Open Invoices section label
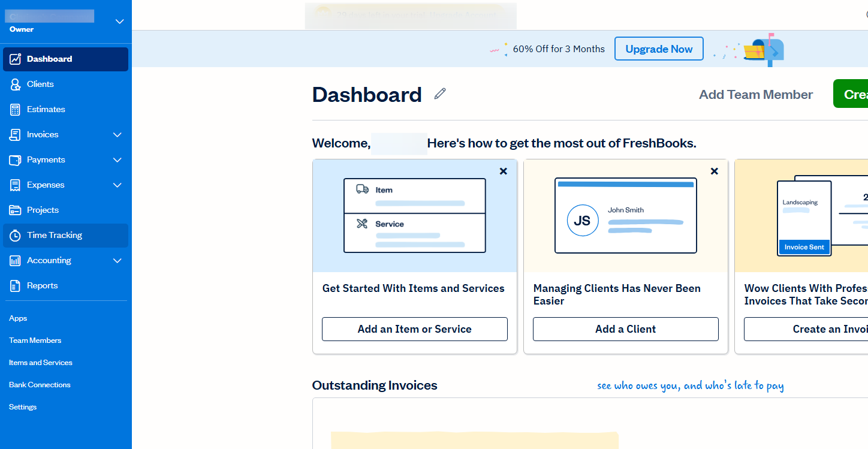 pos(43,134)
